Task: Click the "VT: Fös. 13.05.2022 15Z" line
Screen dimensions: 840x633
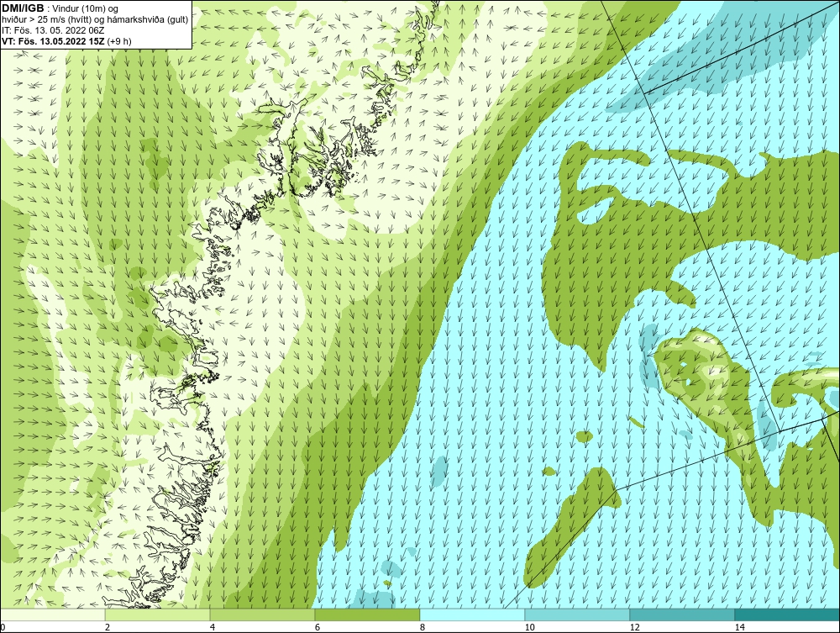Action: pos(53,40)
